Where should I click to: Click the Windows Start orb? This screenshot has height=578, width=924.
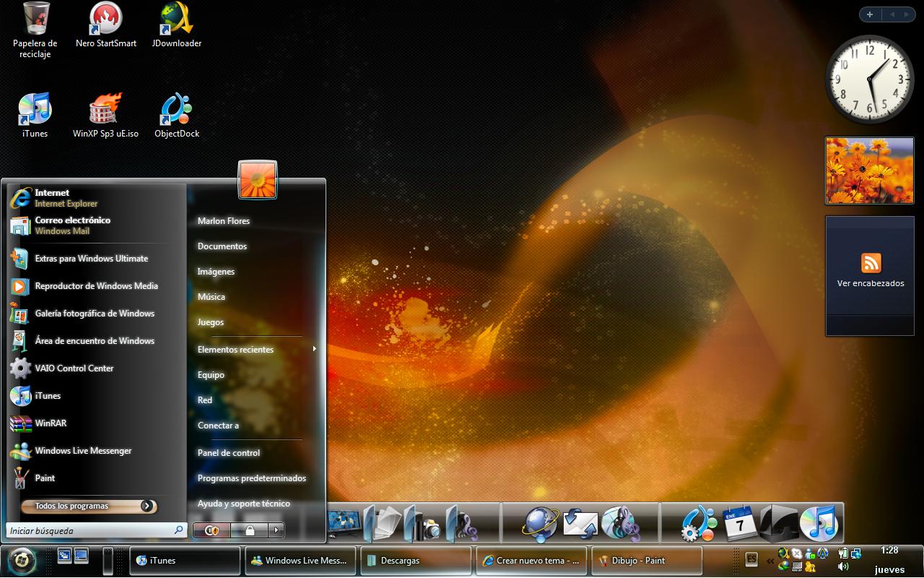click(22, 560)
